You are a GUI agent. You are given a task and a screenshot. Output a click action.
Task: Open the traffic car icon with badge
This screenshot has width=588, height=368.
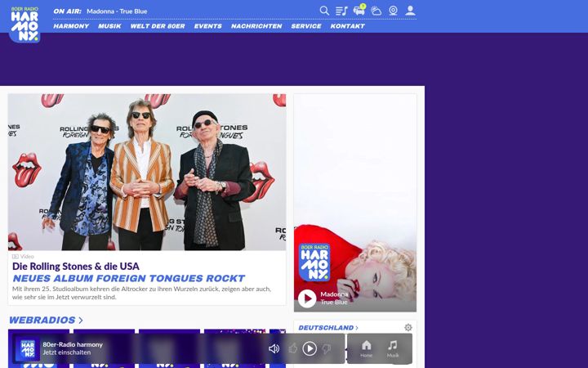pyautogui.click(x=359, y=10)
